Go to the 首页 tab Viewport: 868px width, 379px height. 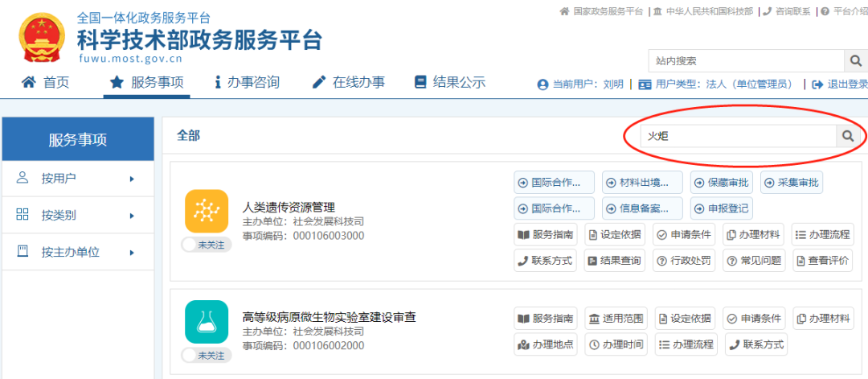pos(45,83)
